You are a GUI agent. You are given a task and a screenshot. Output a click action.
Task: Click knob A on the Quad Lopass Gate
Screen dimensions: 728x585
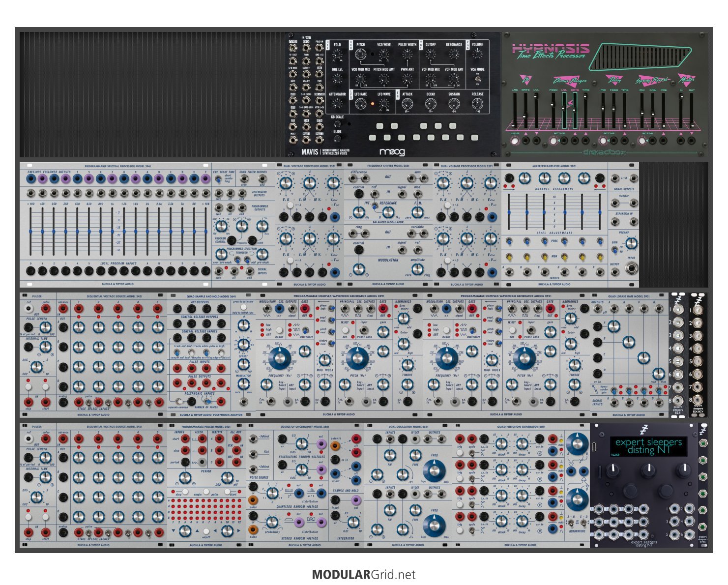coord(613,326)
